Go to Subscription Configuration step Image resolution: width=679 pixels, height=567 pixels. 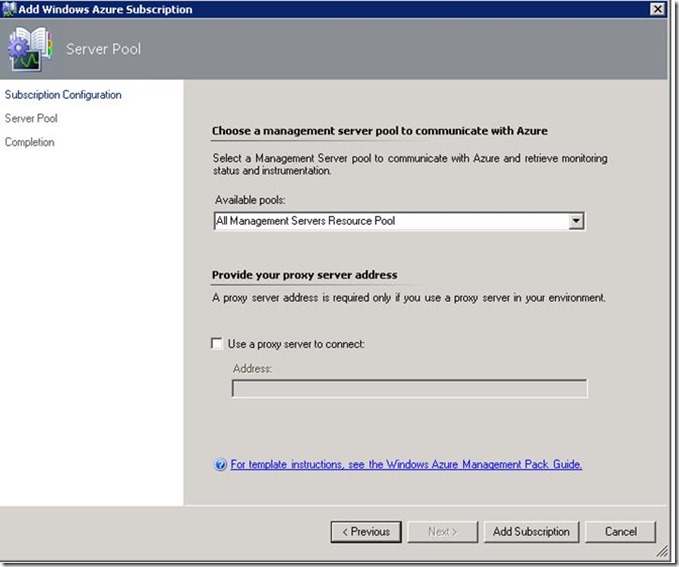coord(63,94)
